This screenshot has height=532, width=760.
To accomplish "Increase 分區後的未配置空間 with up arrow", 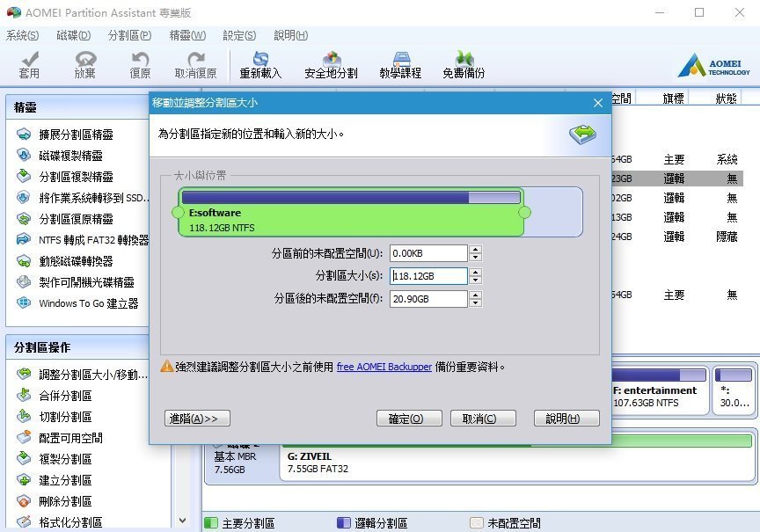I will 476,295.
